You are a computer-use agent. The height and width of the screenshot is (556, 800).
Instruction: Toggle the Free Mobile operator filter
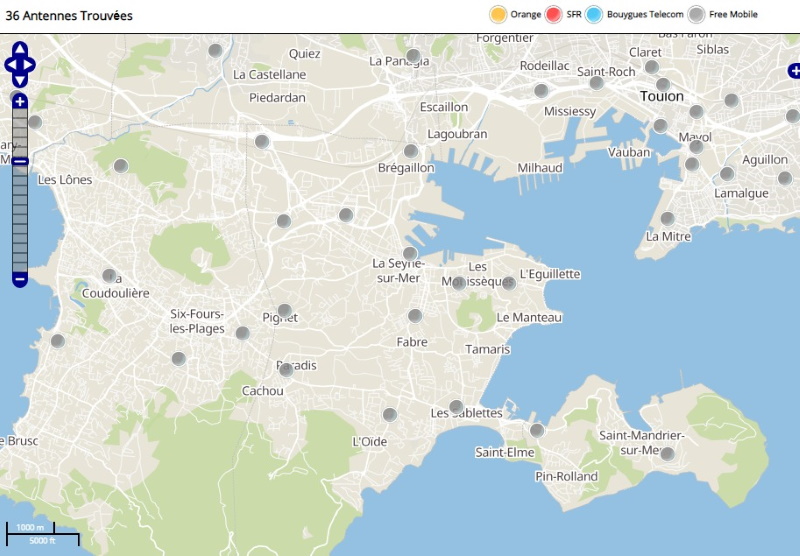(x=697, y=14)
